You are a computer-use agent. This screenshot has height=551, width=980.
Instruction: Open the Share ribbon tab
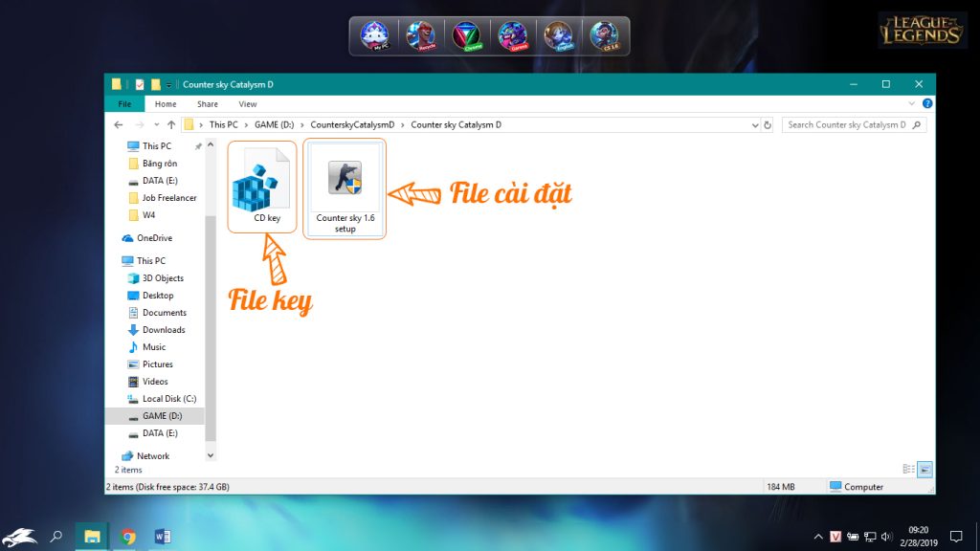point(208,103)
